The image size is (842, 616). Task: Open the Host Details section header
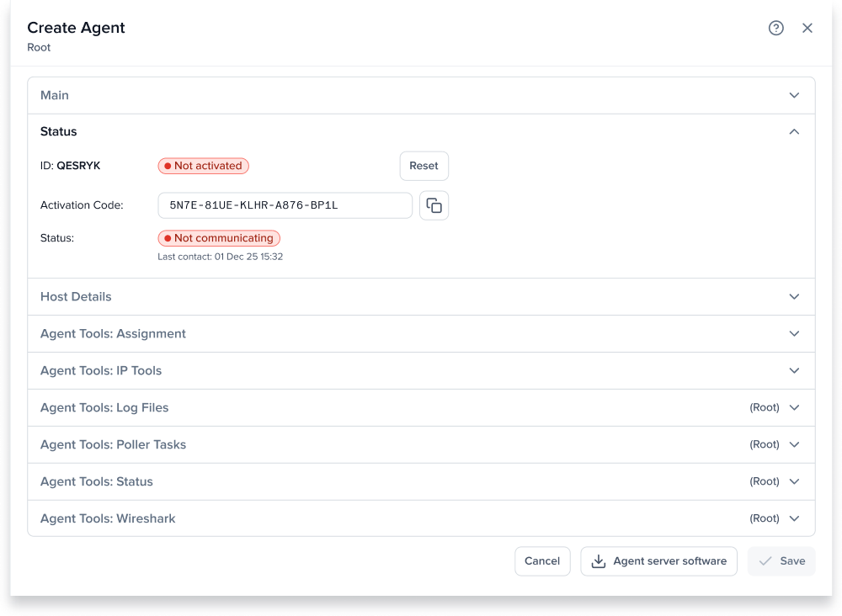tap(421, 297)
